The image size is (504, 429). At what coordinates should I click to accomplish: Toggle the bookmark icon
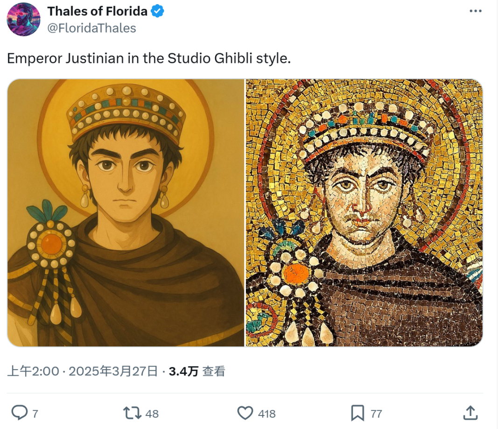click(357, 413)
